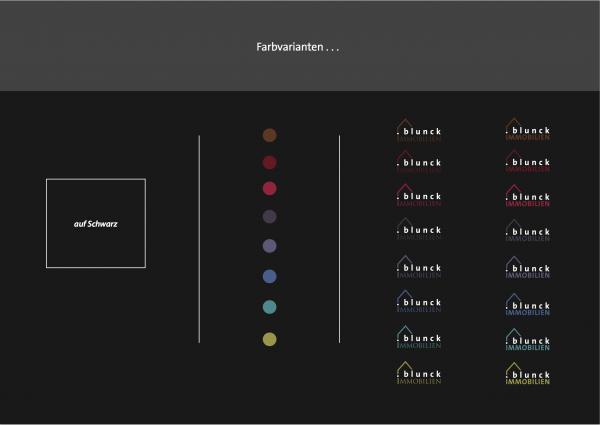Choose the blunck logo with teal IMMOBILIEN text
Viewport: 600px width, 425px height.
pos(527,340)
